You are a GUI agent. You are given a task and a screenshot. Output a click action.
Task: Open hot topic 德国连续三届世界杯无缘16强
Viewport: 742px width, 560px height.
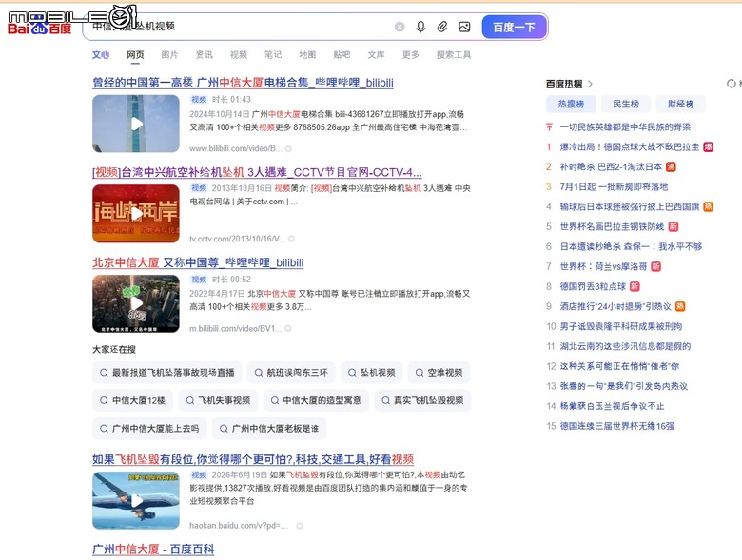pos(617,426)
